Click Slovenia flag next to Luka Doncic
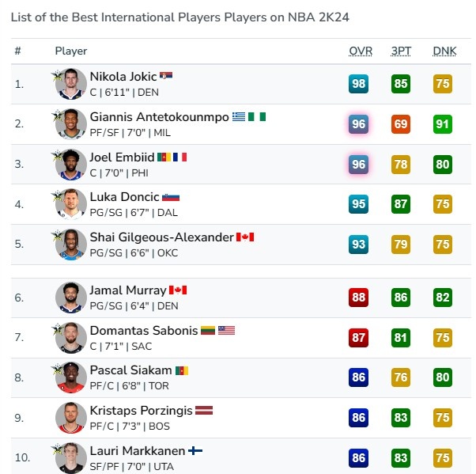Image resolution: width=476 pixels, height=474 pixels. (x=171, y=197)
